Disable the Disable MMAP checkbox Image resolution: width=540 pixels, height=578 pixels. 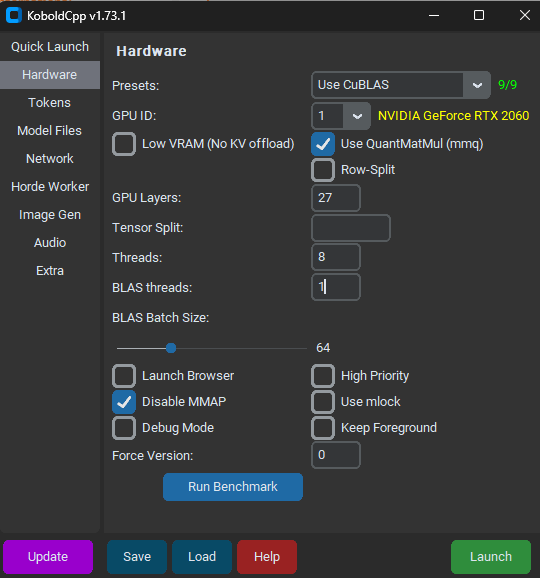pyautogui.click(x=124, y=402)
